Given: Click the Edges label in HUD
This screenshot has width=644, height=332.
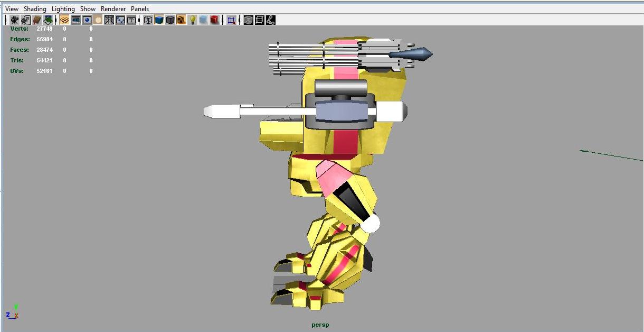Looking at the screenshot, I should coord(20,39).
